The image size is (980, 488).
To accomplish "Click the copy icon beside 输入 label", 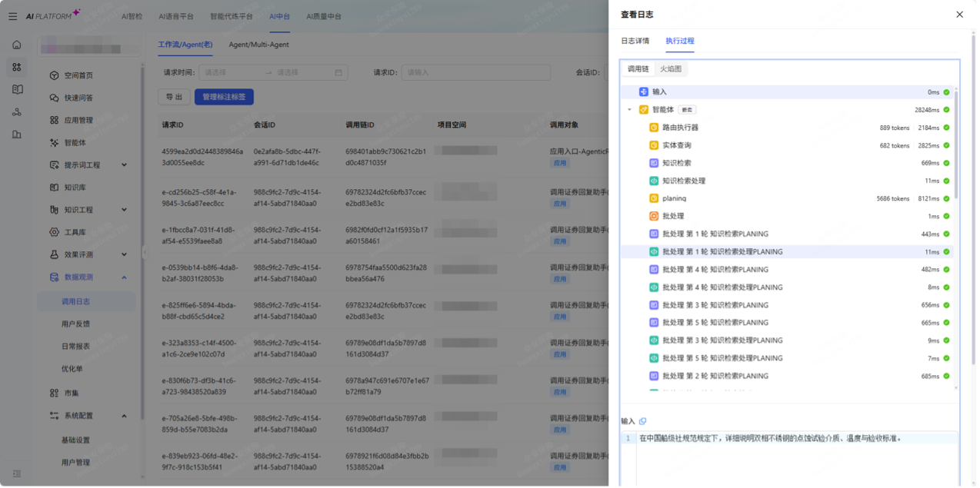I will tap(643, 421).
